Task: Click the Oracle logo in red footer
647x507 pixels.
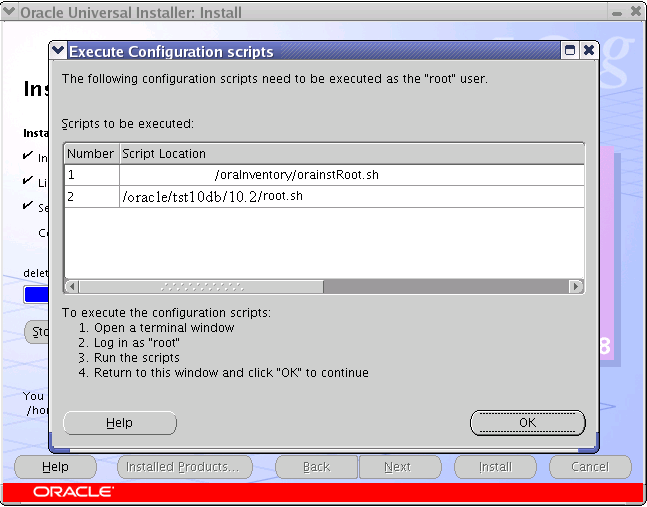Action: click(x=73, y=492)
